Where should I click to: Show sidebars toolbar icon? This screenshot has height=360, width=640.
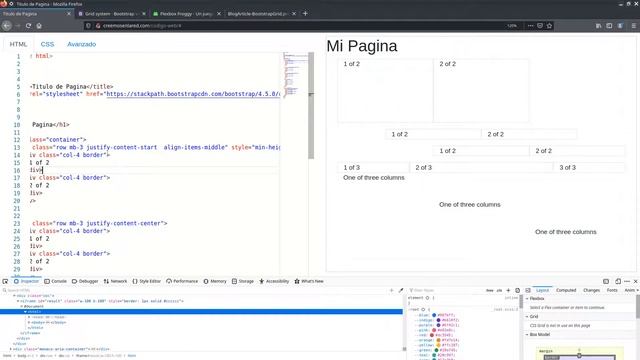click(x=609, y=26)
